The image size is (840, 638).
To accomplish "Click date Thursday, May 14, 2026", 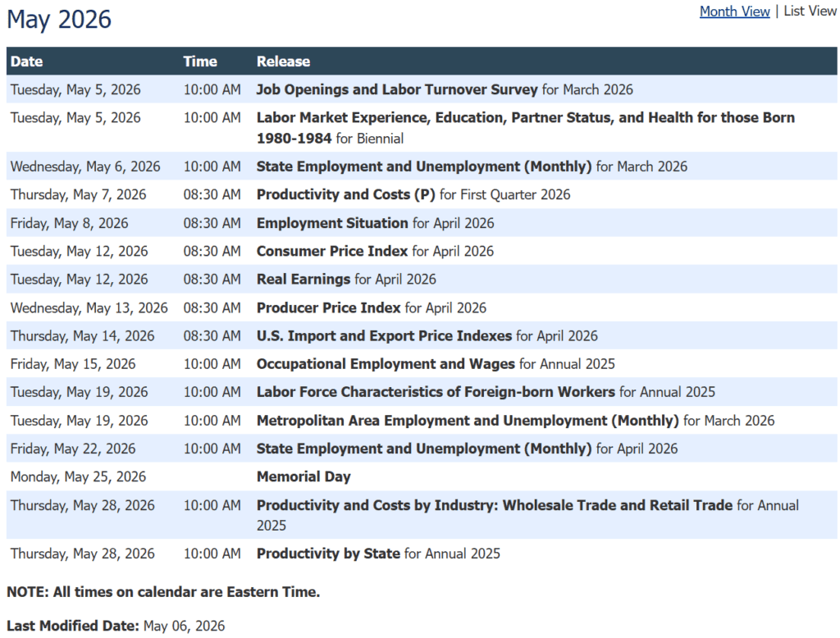I will coord(83,336).
